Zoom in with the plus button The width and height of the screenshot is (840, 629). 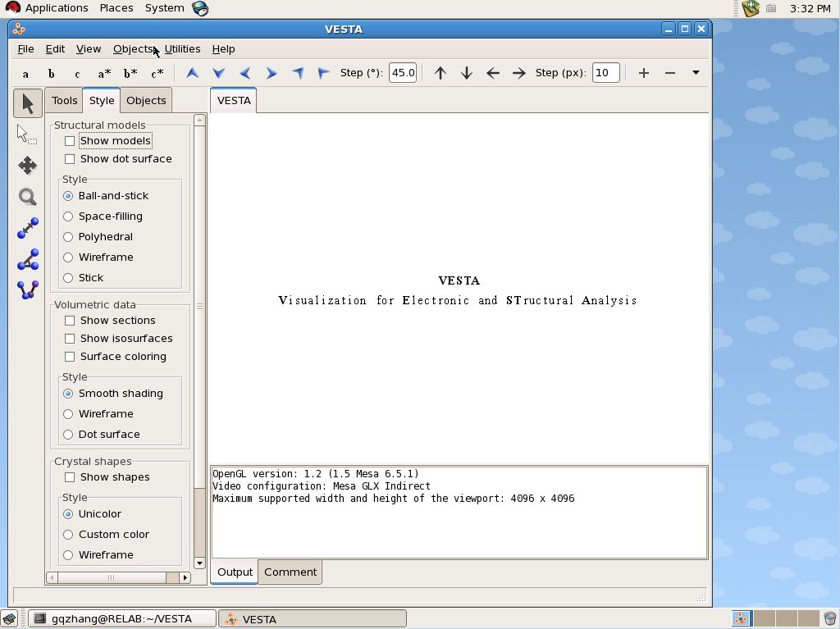point(643,73)
